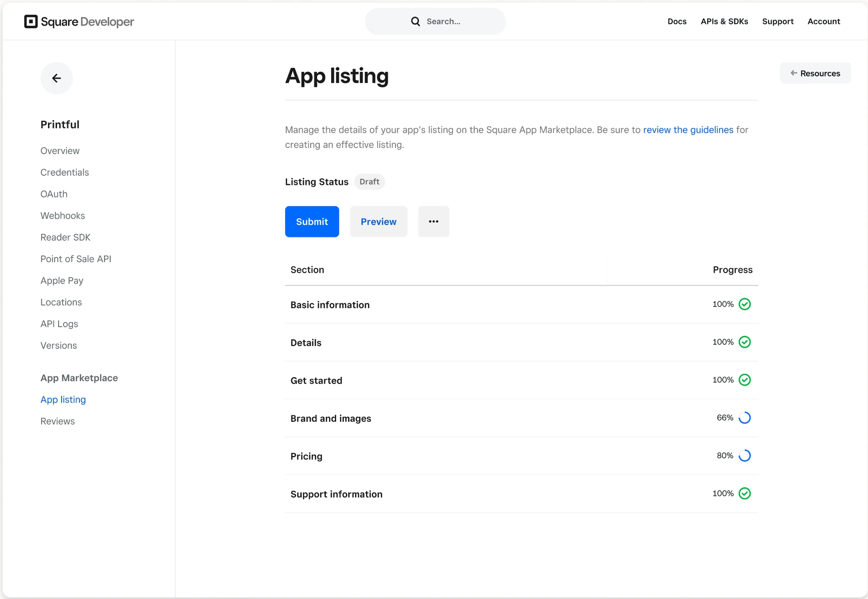The height and width of the screenshot is (599, 868).
Task: Click the progress ring for Brand and images
Action: click(x=745, y=418)
